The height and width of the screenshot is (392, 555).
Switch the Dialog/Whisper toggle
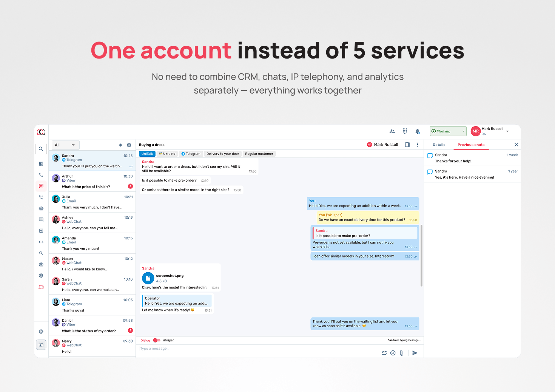pyautogui.click(x=157, y=340)
